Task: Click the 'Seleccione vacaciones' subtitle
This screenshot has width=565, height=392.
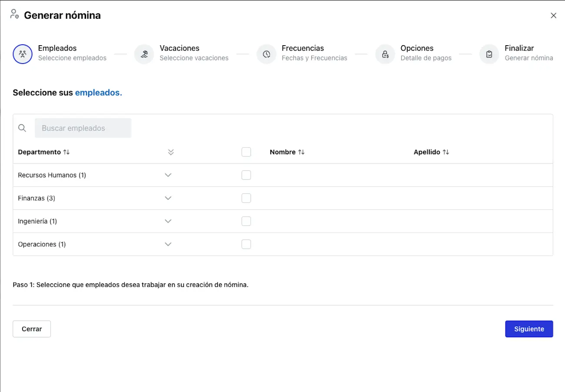Action: point(194,58)
